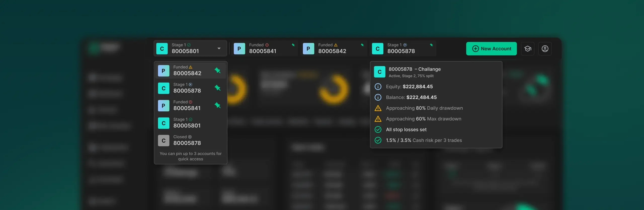
Task: Click the Balance value "$222,484.45"
Action: tap(421, 97)
